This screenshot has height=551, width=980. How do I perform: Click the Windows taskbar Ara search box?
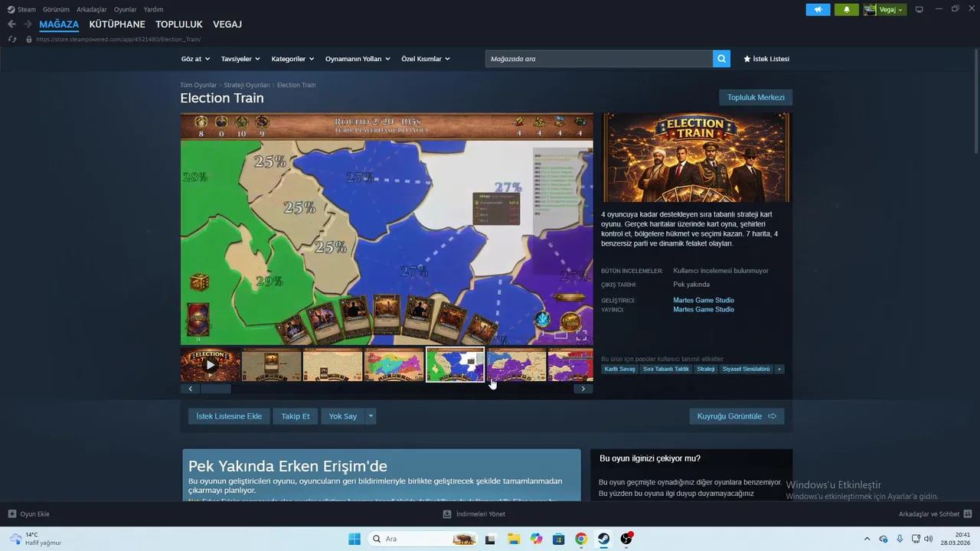[x=423, y=539]
